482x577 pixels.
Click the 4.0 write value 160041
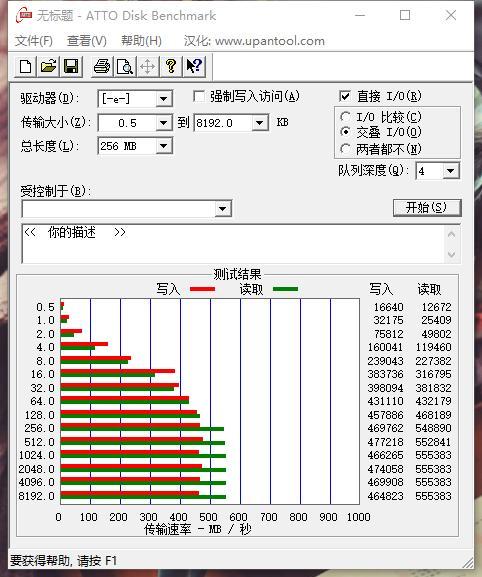[x=385, y=347]
